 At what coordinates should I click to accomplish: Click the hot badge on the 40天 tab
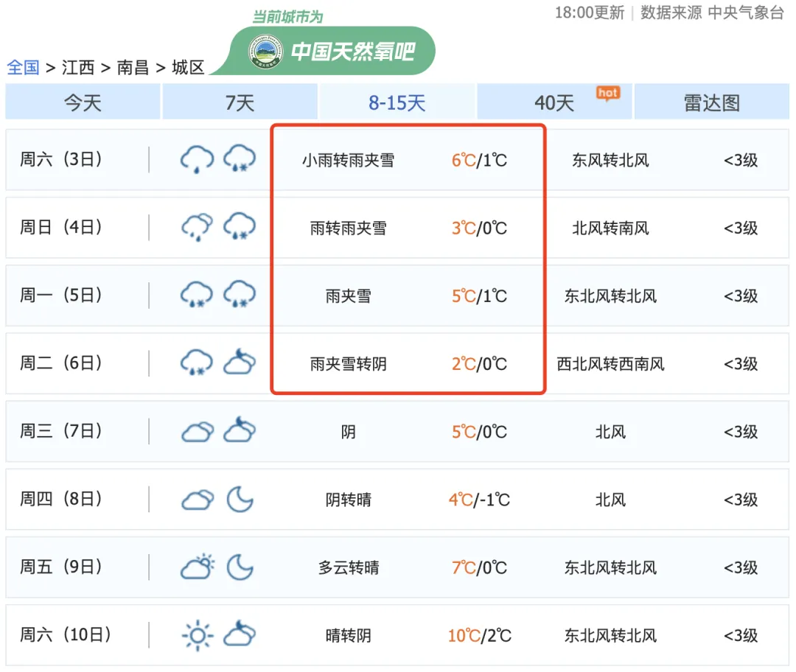[608, 93]
